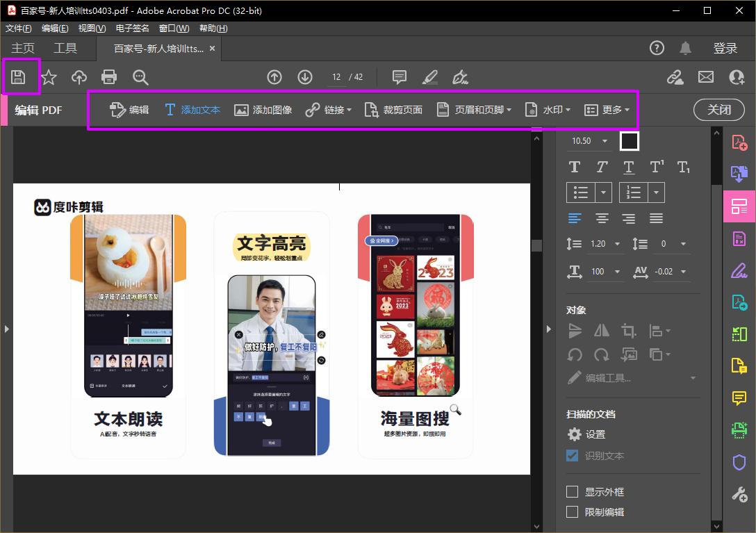The image size is (756, 533).
Task: Send file by email icon
Action: tap(706, 77)
